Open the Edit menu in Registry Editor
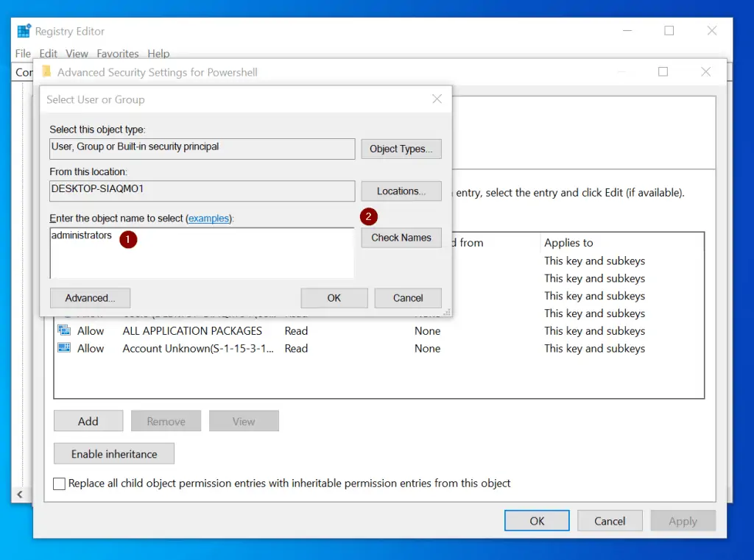This screenshot has height=560, width=754. 48,54
